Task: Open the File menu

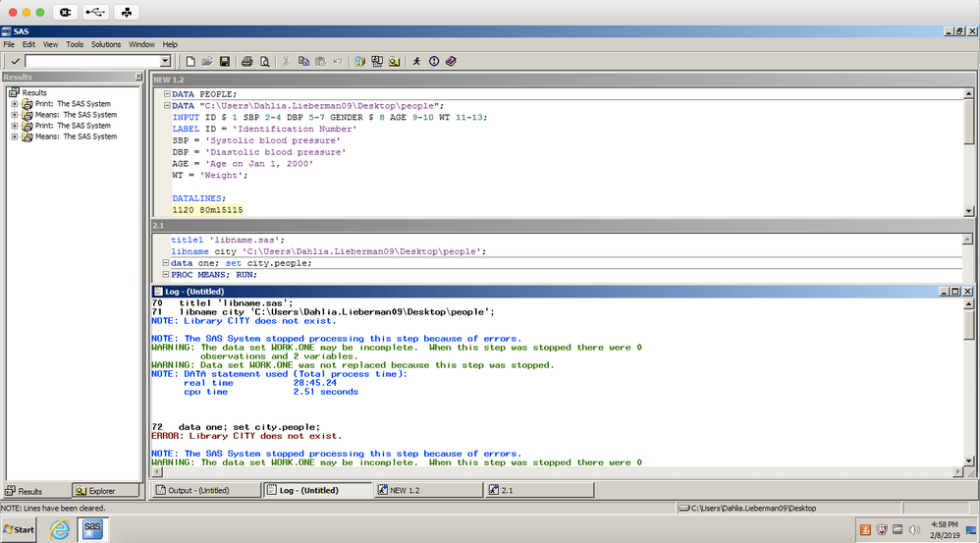Action: pos(9,44)
